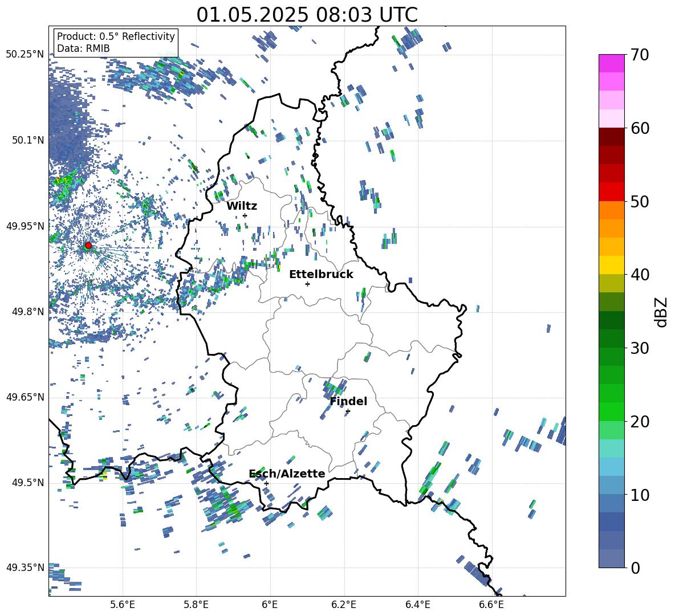Click the 5.6°E longitude label

tap(123, 605)
